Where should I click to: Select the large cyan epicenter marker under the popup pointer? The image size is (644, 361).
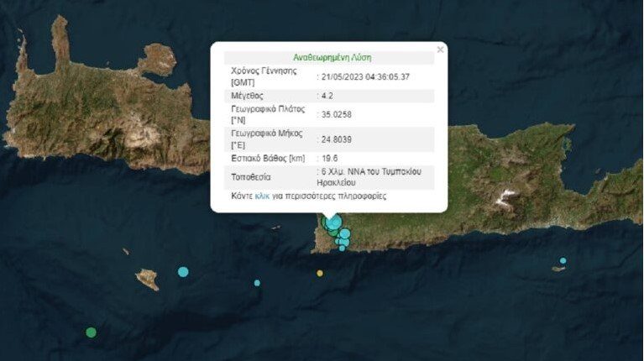pos(334,222)
